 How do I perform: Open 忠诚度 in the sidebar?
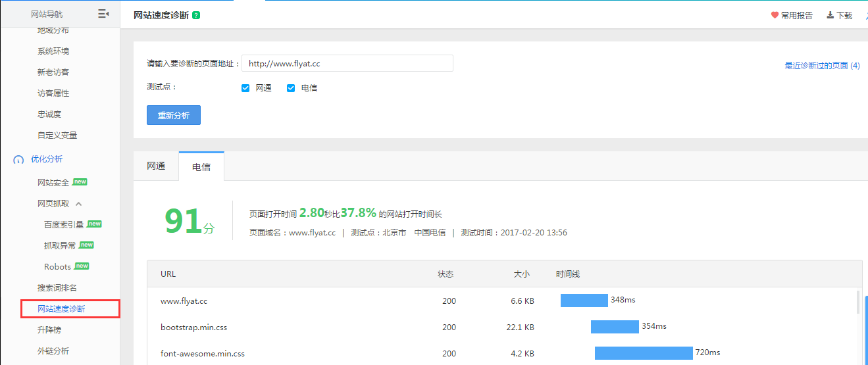pos(49,114)
